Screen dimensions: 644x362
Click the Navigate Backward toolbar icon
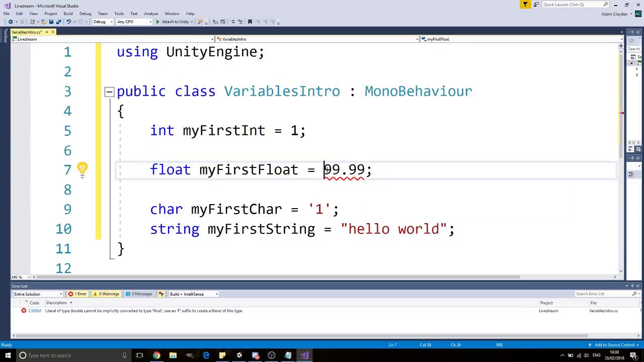(x=11, y=22)
